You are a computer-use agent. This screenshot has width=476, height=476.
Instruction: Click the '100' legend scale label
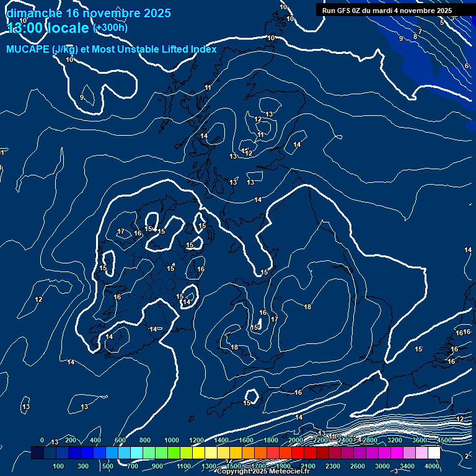coord(58,466)
